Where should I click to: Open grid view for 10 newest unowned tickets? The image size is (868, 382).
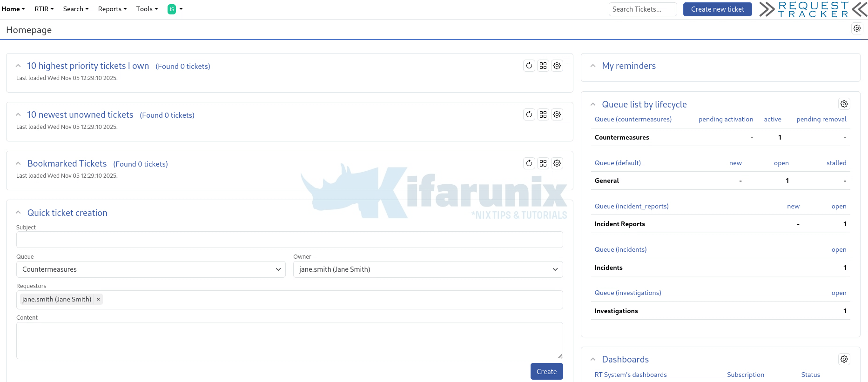(543, 114)
